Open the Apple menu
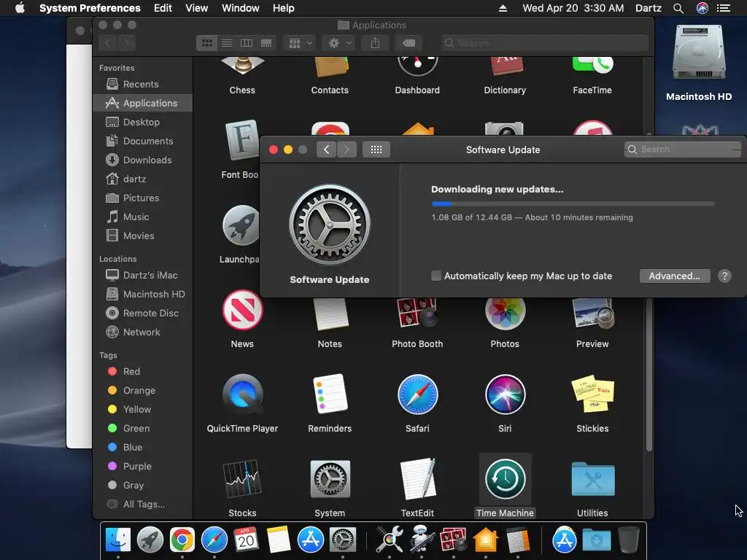 20,8
